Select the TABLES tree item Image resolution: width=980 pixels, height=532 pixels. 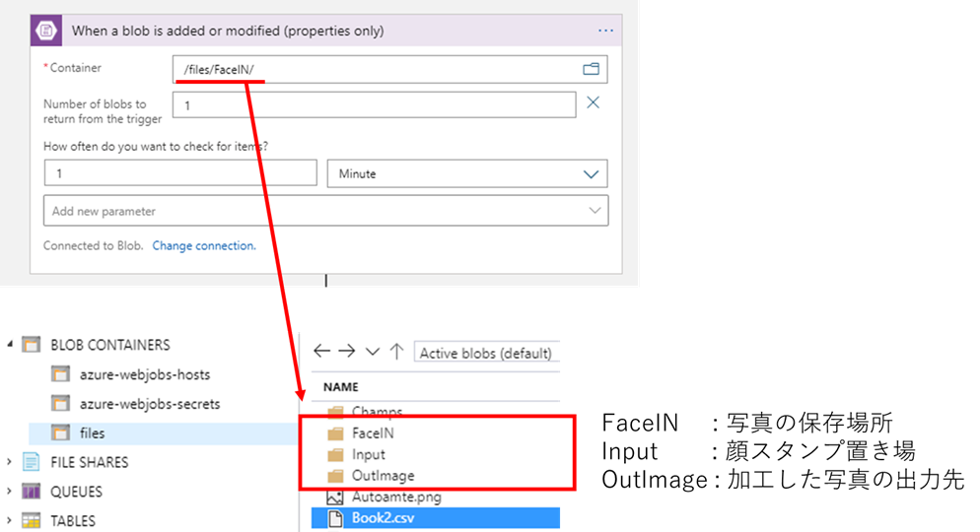[x=73, y=521]
